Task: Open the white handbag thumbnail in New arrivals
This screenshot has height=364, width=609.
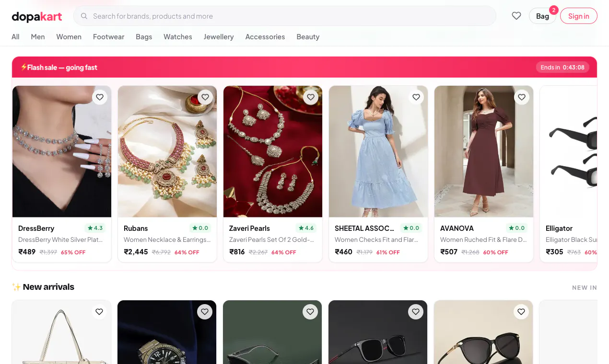Action: click(x=61, y=332)
